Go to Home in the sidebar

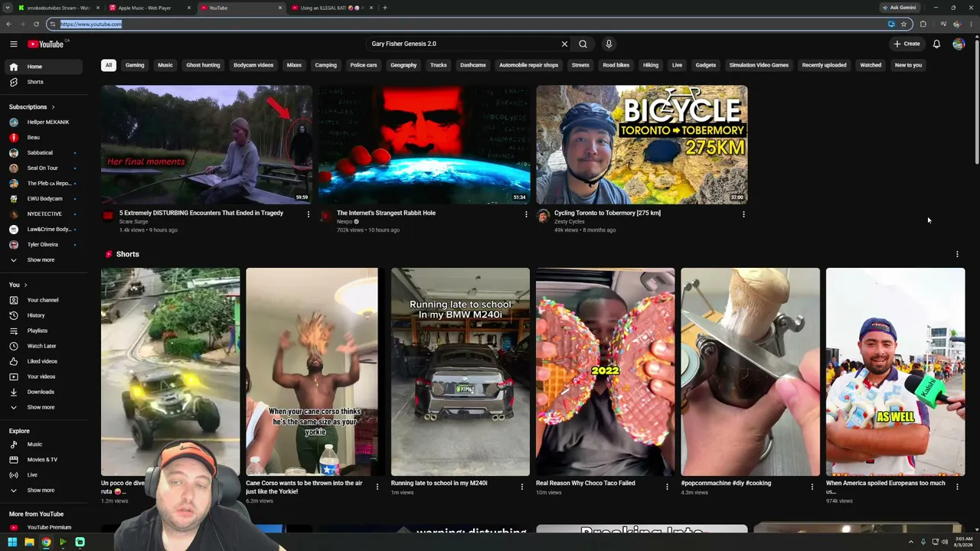tap(43, 67)
